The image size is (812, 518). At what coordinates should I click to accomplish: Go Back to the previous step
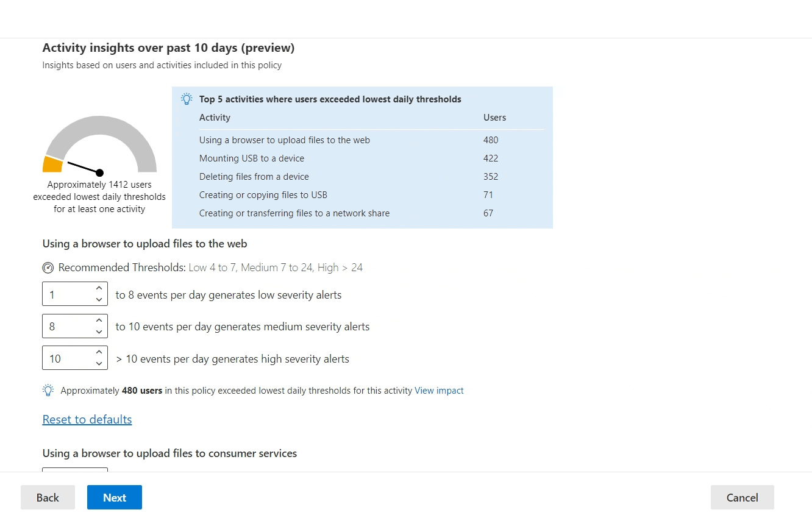click(48, 497)
